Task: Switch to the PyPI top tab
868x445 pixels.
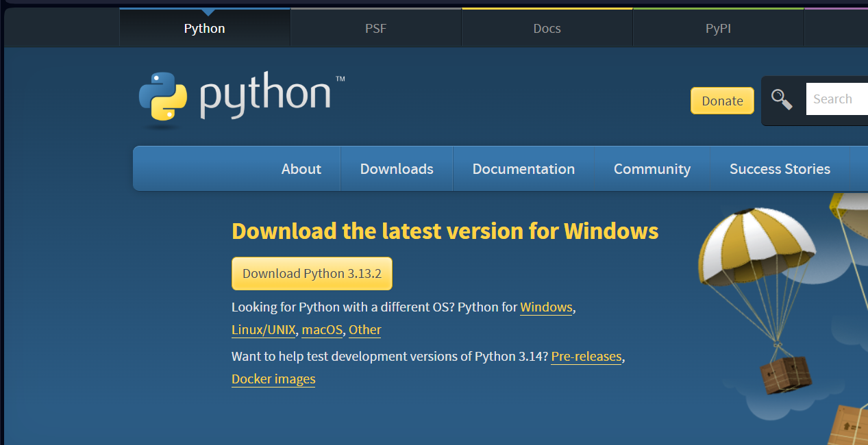Action: click(x=718, y=28)
